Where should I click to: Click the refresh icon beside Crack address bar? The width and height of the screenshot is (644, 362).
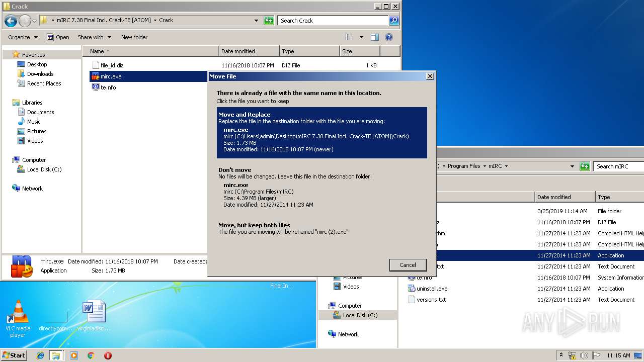click(x=269, y=21)
